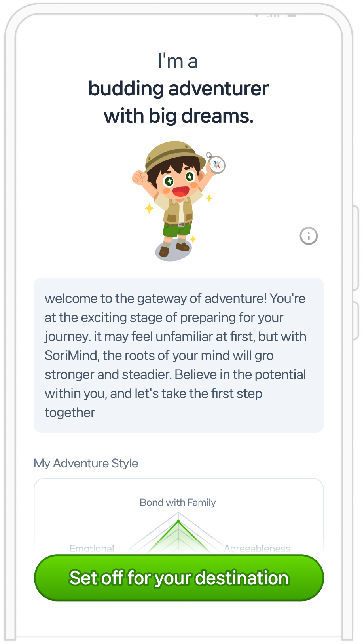Image resolution: width=362 pixels, height=644 pixels.
Task: Click the gray shadow under the character's feet
Action: click(173, 251)
